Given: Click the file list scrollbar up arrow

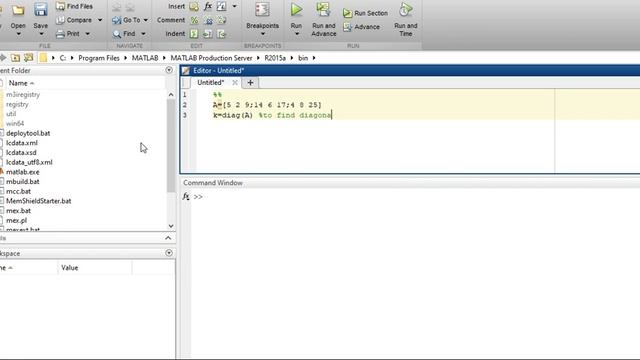Looking at the screenshot, I should click(x=171, y=94).
